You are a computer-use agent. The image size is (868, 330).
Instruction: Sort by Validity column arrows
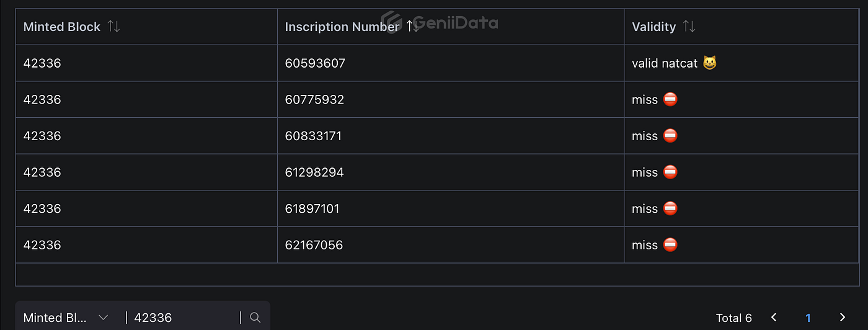689,27
